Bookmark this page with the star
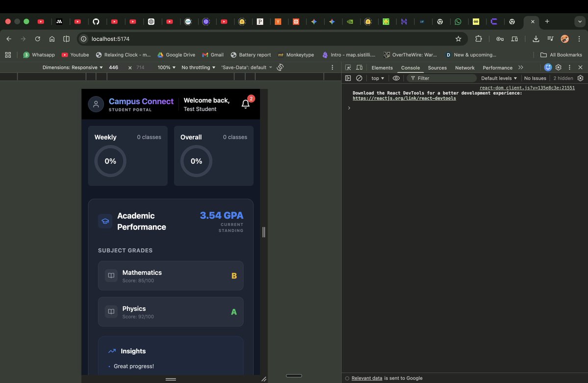 pyautogui.click(x=458, y=39)
